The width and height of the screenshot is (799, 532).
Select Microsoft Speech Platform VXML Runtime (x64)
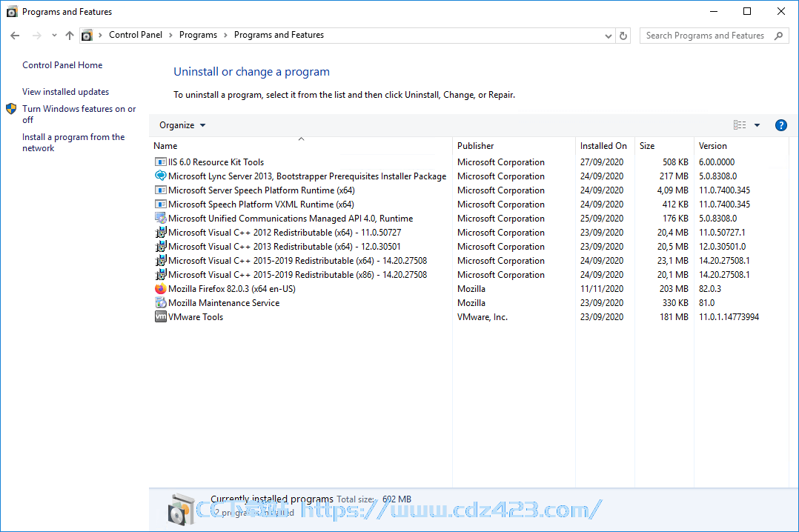[x=261, y=205]
